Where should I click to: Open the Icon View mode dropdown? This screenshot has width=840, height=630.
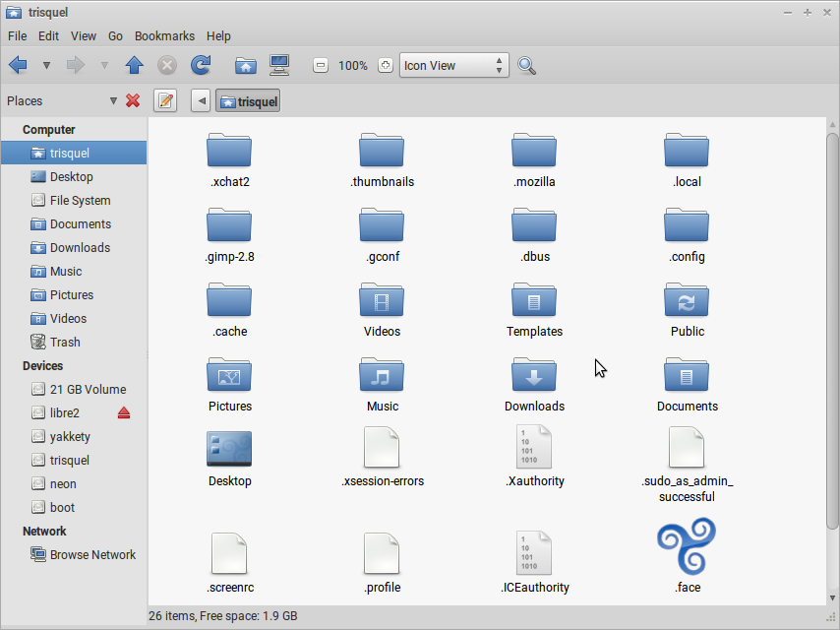[x=452, y=65]
